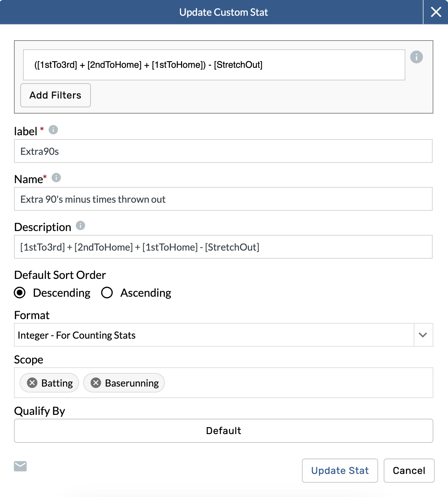Click the envelope mail icon

click(20, 466)
